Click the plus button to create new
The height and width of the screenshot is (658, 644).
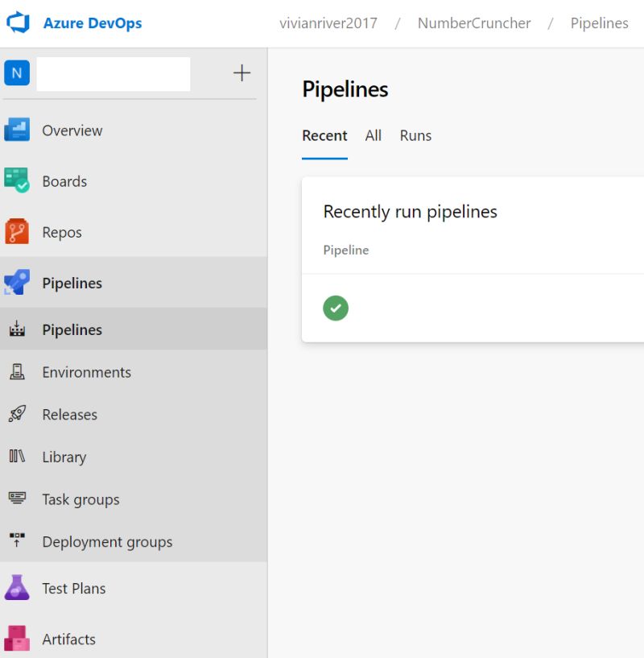tap(241, 72)
